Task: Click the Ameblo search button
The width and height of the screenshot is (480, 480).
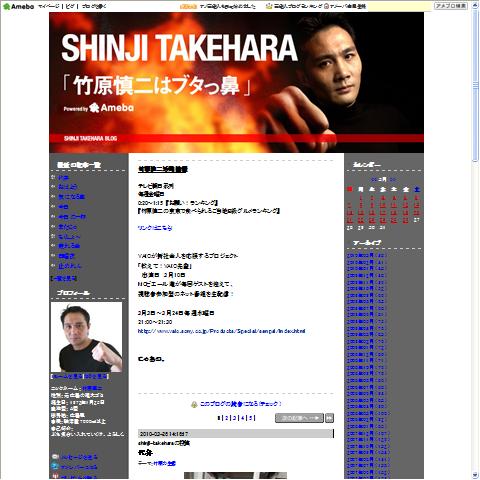Action: [x=451, y=6]
